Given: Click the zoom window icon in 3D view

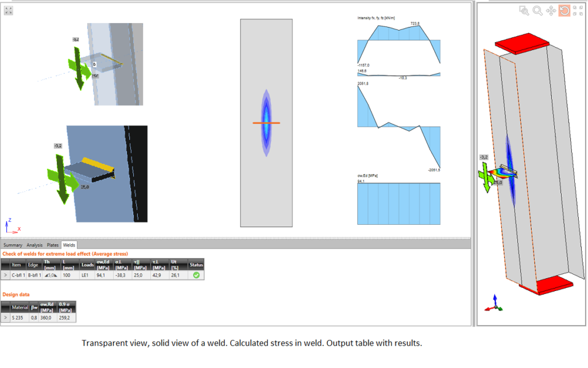Looking at the screenshot, I should click(x=524, y=10).
